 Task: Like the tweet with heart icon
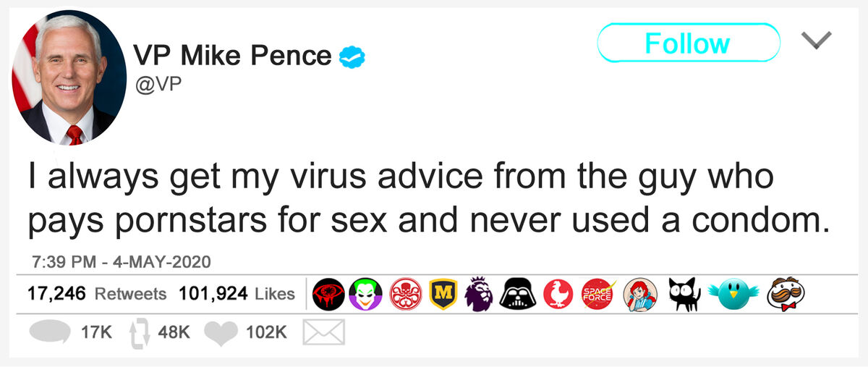[221, 332]
